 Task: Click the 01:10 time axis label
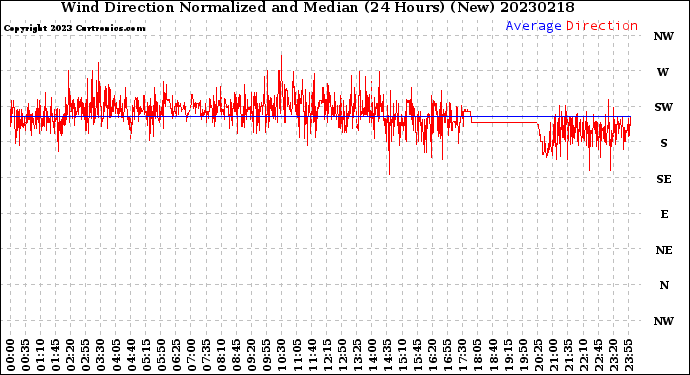coord(41,355)
